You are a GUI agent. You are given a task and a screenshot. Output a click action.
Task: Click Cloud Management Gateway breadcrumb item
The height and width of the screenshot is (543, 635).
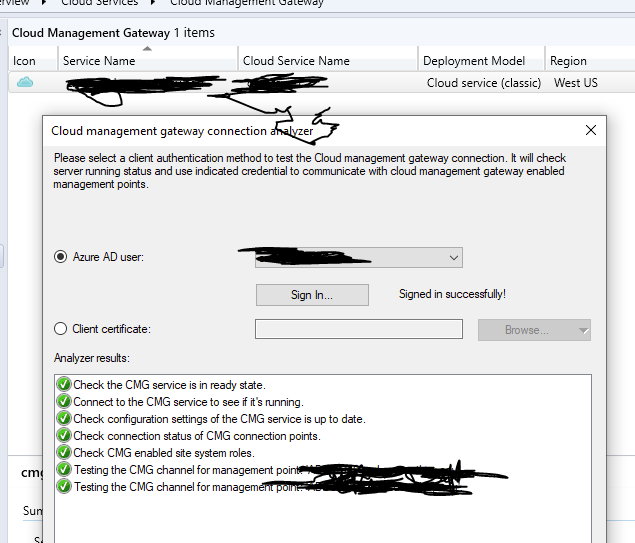(x=247, y=3)
